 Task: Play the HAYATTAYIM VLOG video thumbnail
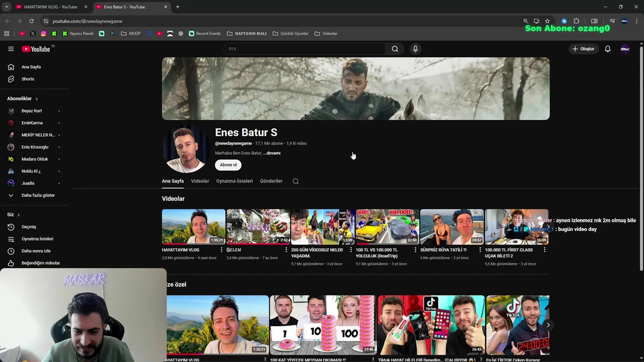194,227
